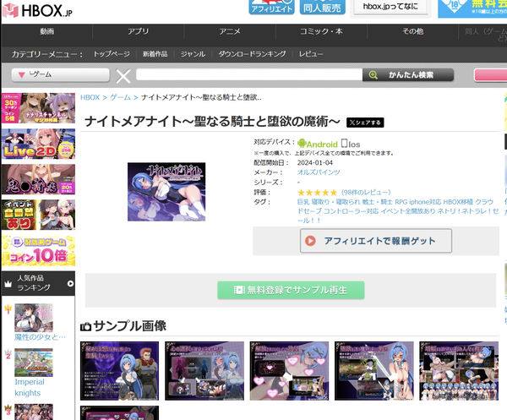This screenshot has height=420, width=507.
Task: Click the アフィリエイト header button
Action: coord(271,7)
